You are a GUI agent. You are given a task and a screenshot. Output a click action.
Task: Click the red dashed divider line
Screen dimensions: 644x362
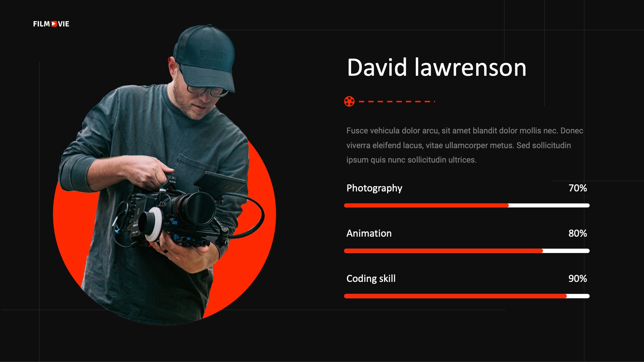(x=397, y=101)
